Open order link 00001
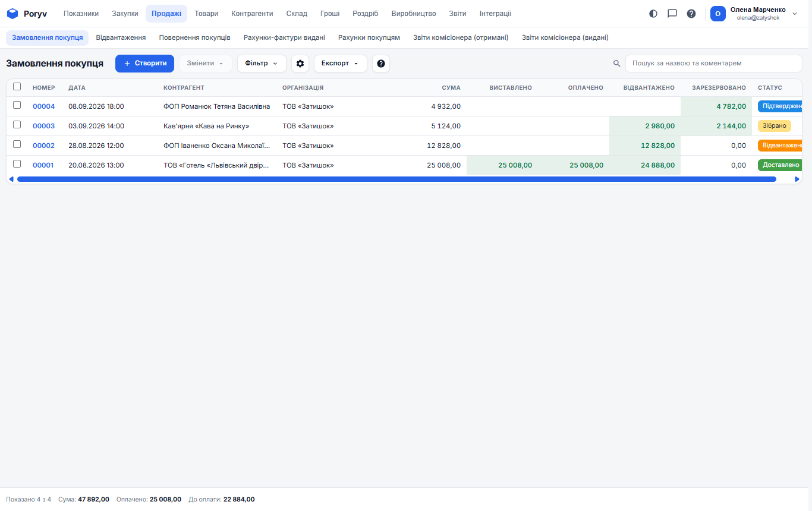Image resolution: width=812 pixels, height=511 pixels. (43, 165)
